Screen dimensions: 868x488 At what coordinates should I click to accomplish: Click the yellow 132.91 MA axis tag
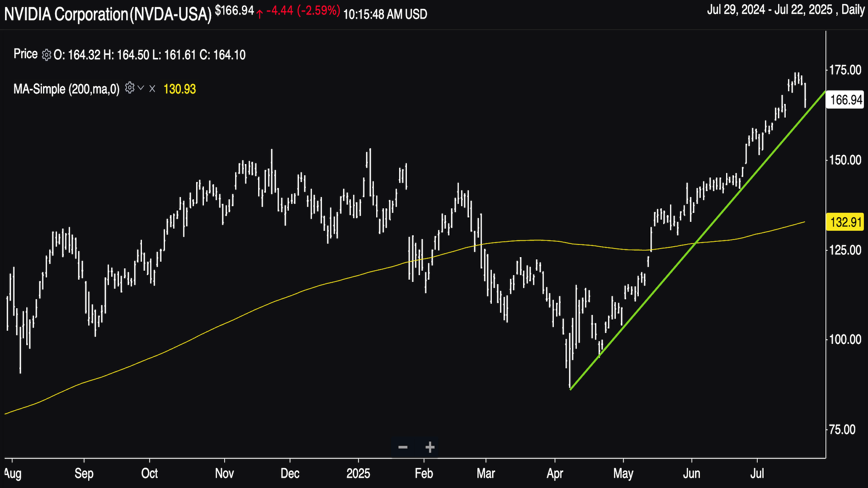tap(845, 222)
